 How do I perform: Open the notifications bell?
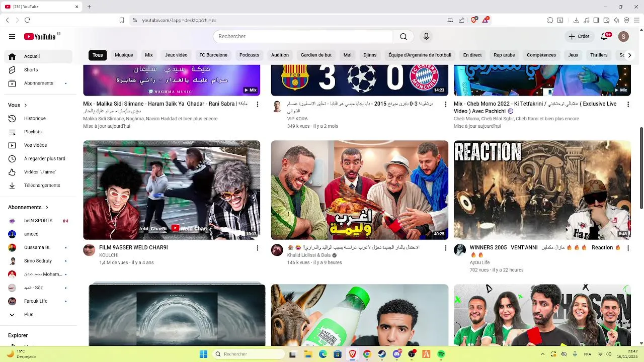tap(605, 36)
